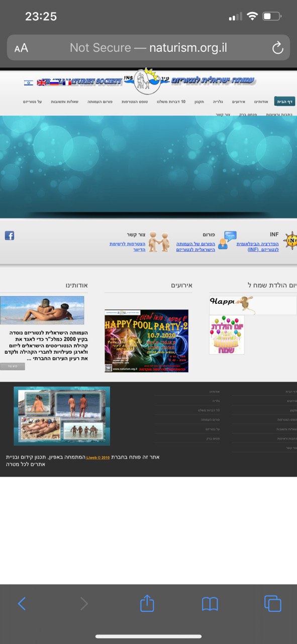Screen dimensions: 297x644
Task: Follow the 'הפורום של העמותה' forum link
Action: [195, 247]
